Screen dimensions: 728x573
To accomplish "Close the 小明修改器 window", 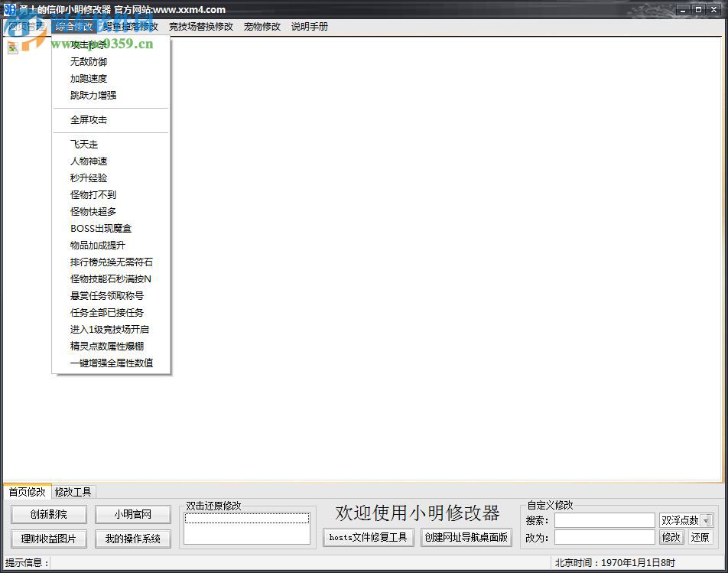I will (713, 9).
